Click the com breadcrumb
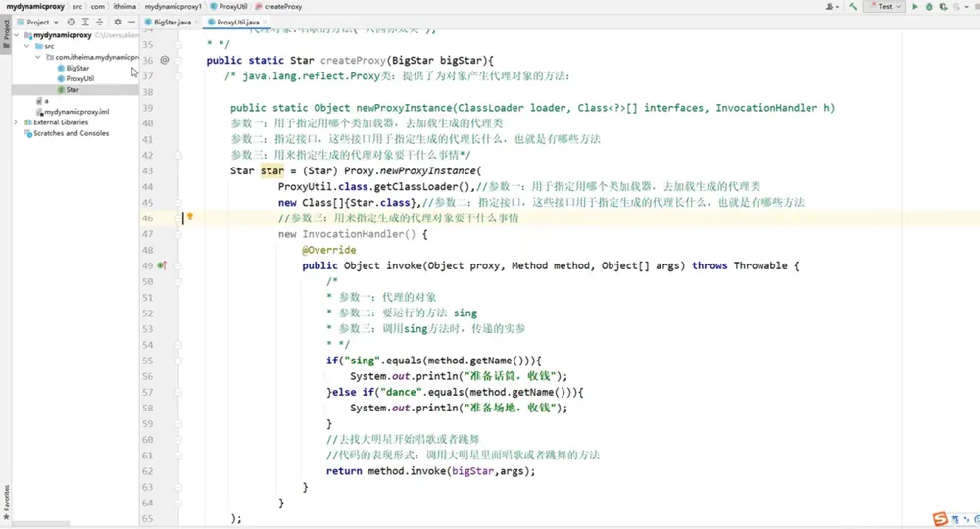The width and height of the screenshot is (980, 529). (97, 6)
